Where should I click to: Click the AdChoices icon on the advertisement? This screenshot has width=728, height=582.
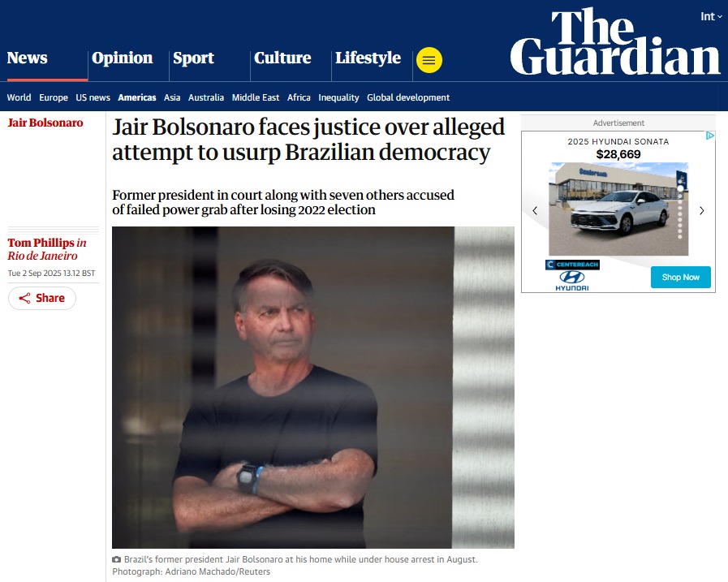click(x=710, y=136)
